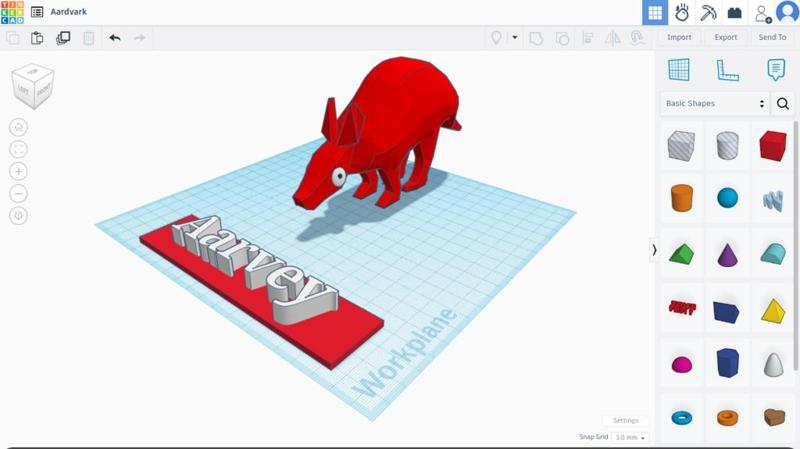Select the teal Round Roof shape

773,254
